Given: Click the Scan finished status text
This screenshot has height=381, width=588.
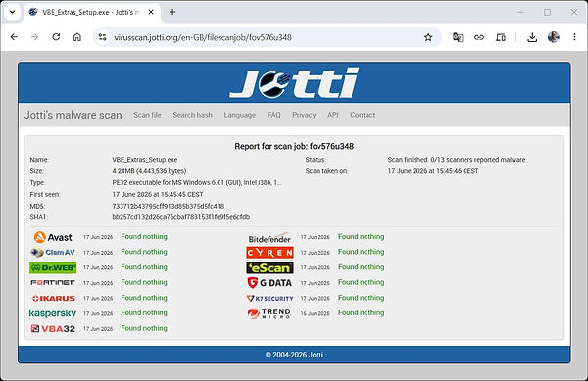Looking at the screenshot, I should tap(457, 160).
